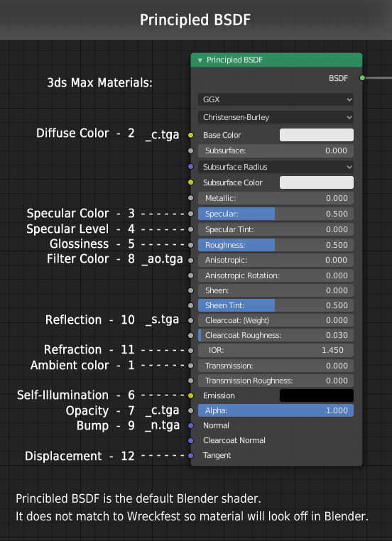The image size is (392, 541).
Task: Click the Clearcoat Normal input socket
Action: pyautogui.click(x=191, y=440)
